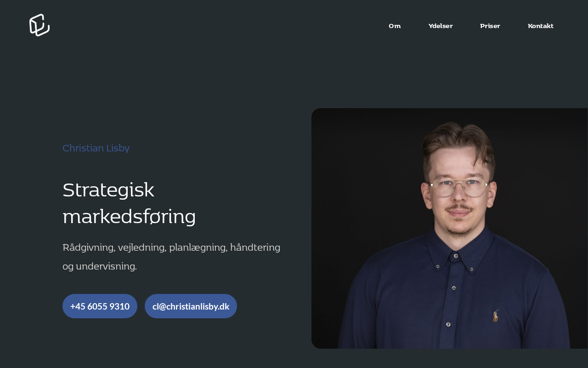The height and width of the screenshot is (368, 588).
Task: Click the word markedsføring in the heading
Action: [x=129, y=217]
